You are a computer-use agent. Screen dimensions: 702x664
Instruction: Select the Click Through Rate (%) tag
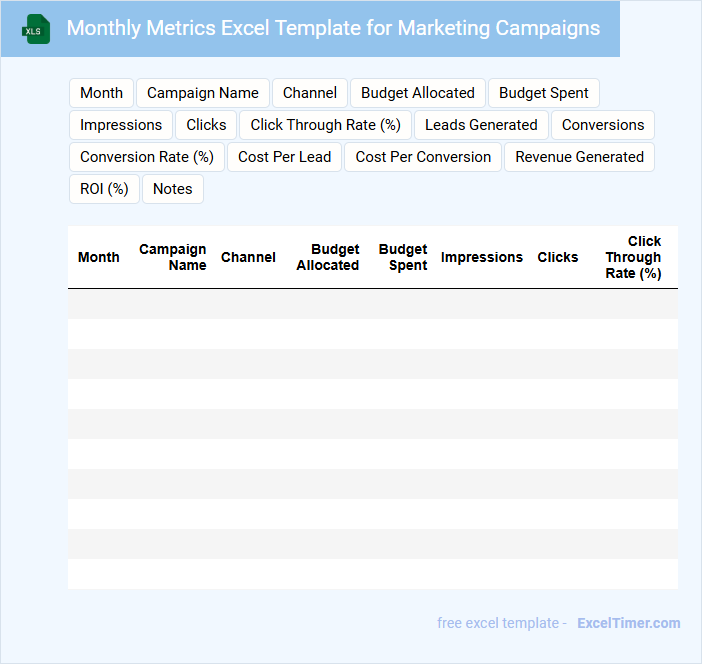click(326, 125)
